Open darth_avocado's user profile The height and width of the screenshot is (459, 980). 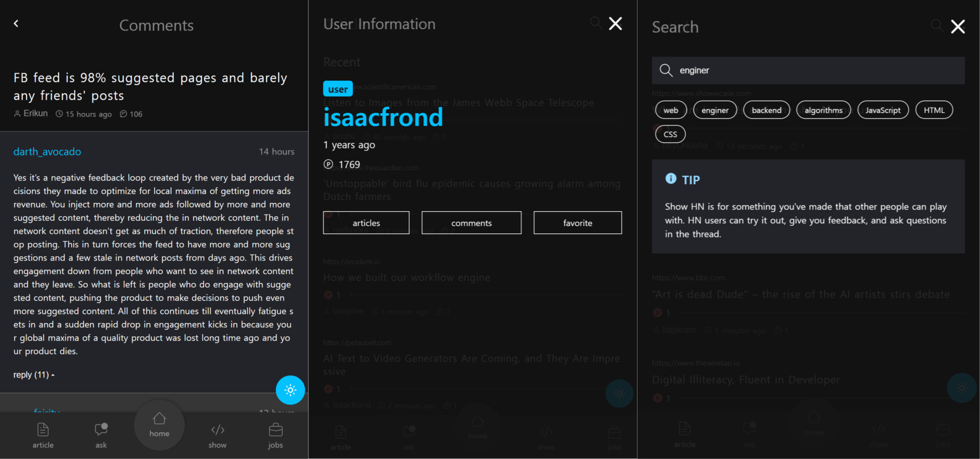[47, 151]
